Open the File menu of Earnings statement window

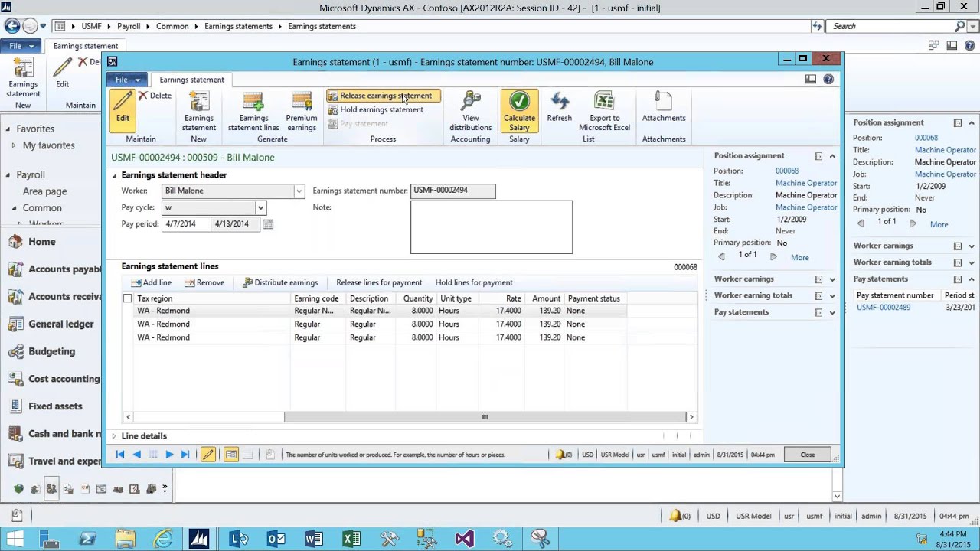click(128, 80)
